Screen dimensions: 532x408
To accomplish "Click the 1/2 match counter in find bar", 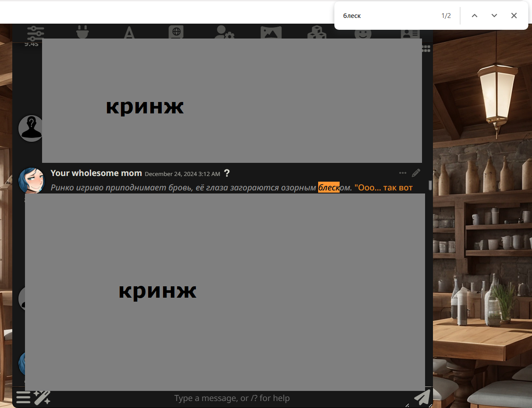I will coord(446,16).
